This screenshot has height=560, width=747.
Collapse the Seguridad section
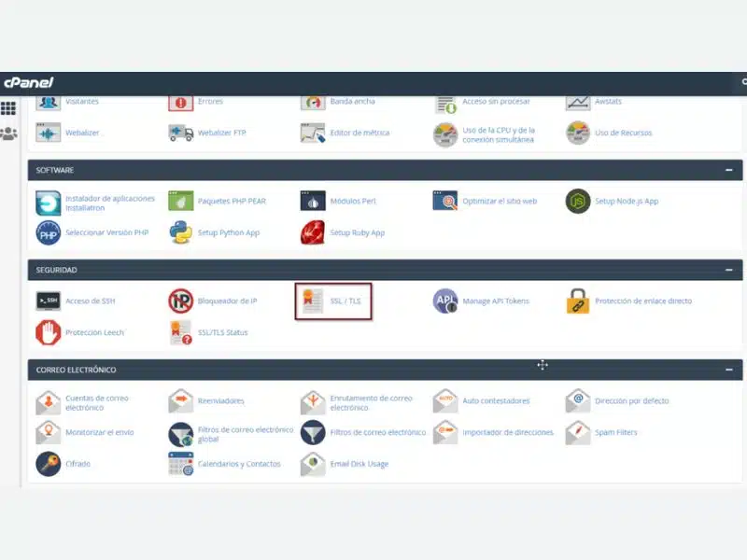coord(728,270)
